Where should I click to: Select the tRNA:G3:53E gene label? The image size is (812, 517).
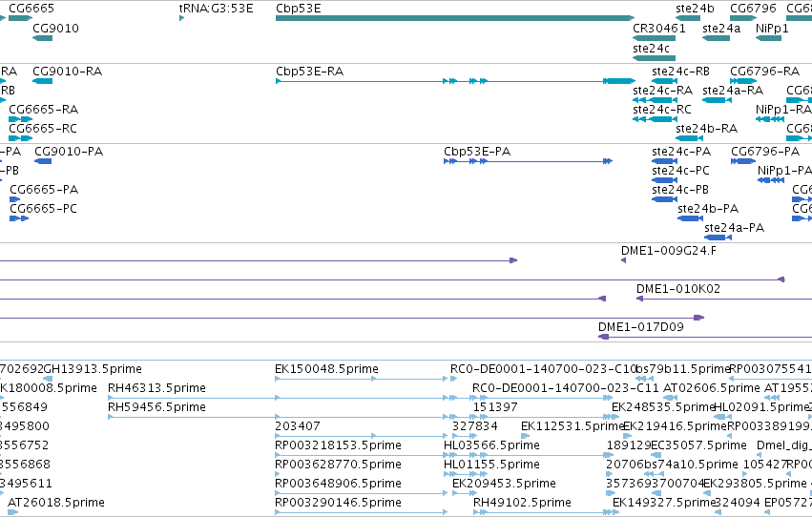point(216,9)
